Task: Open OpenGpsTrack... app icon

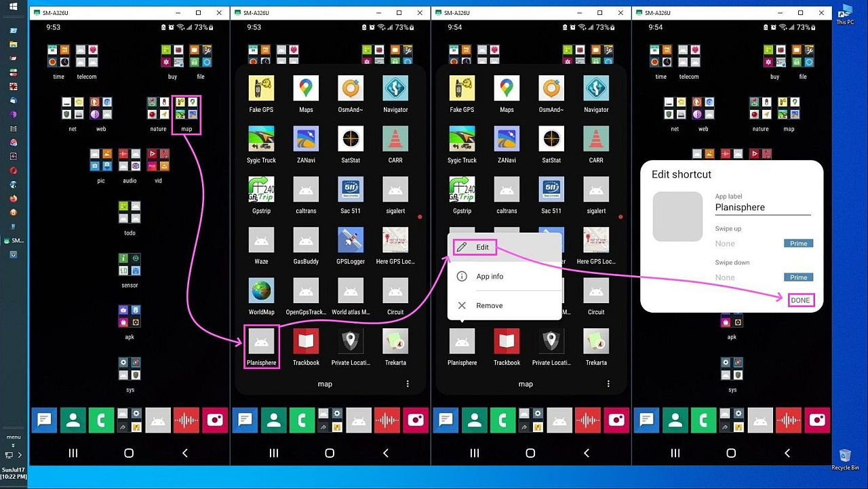Action: (306, 291)
